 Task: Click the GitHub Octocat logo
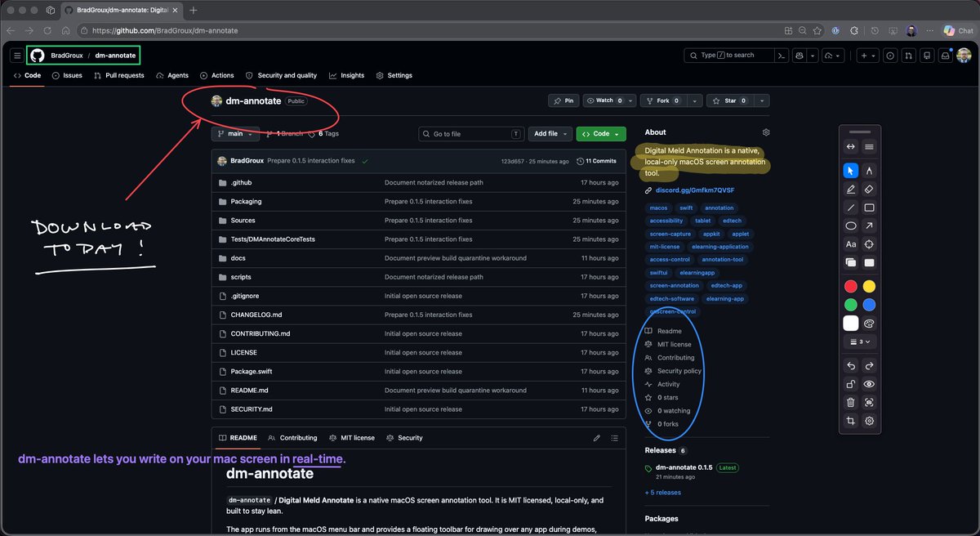[38, 56]
